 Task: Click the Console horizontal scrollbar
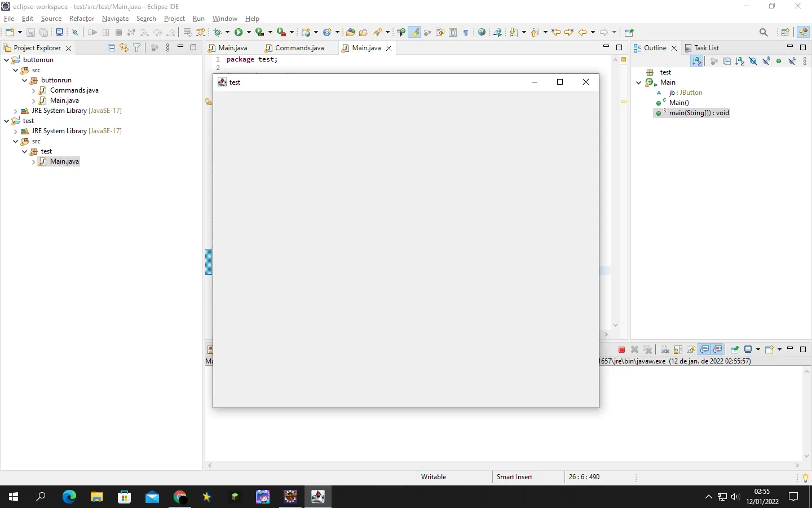503,466
